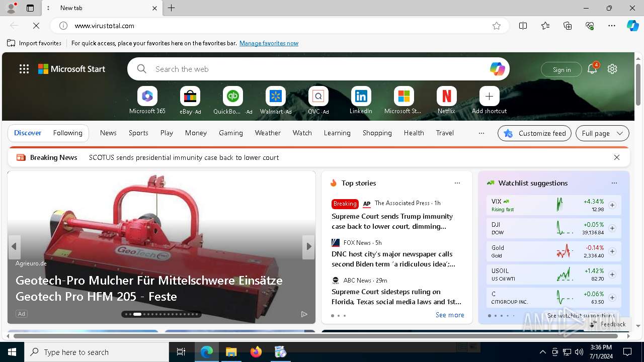Show hidden system tray icons
This screenshot has width=644, height=362.
point(542,352)
